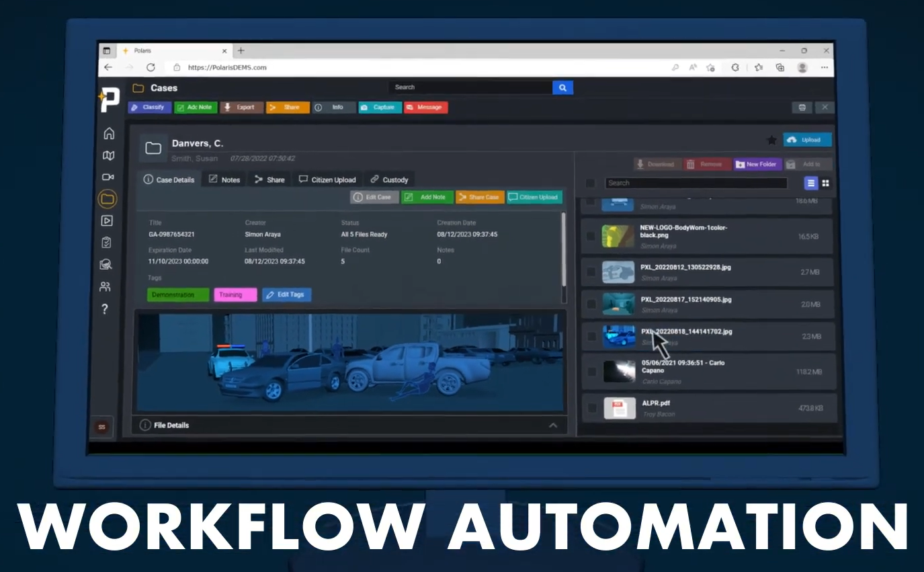924x572 pixels.
Task: Open the Home icon in the sidebar
Action: pos(108,134)
